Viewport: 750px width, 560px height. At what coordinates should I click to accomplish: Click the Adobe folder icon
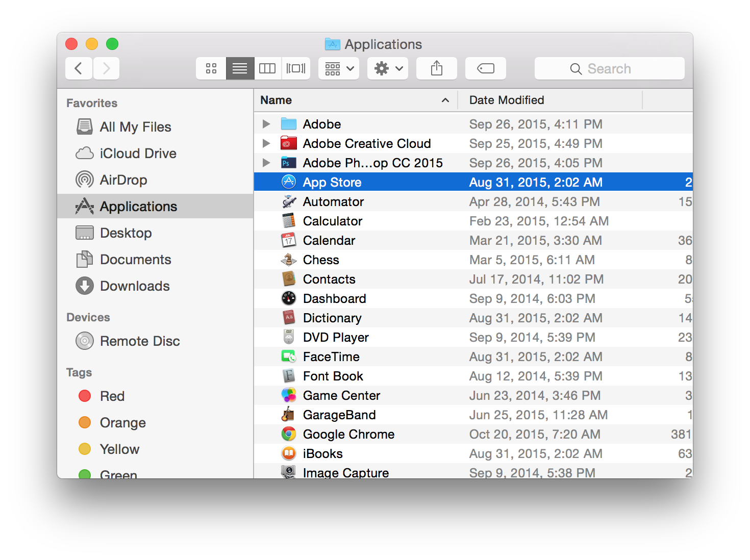(289, 124)
